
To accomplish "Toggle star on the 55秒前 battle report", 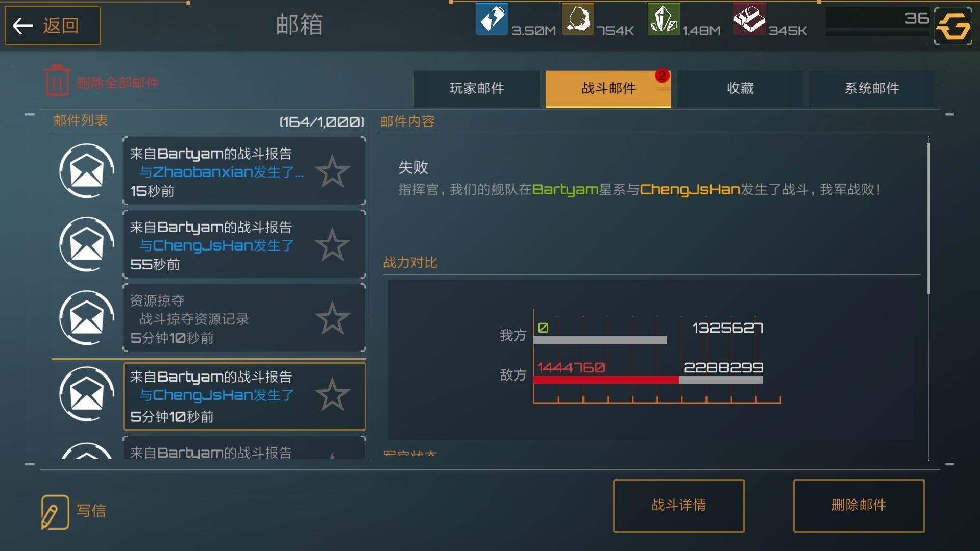I will [332, 244].
